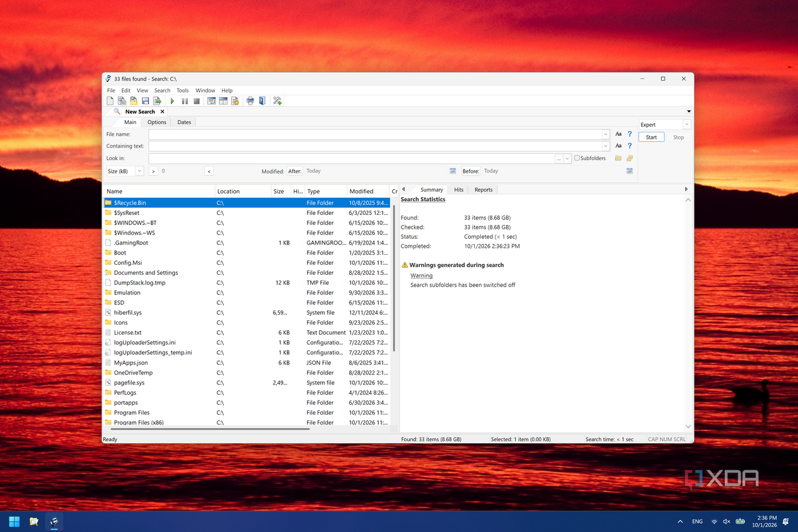Toggle the Before modified date button
Image resolution: width=798 pixels, height=532 pixels.
471,171
